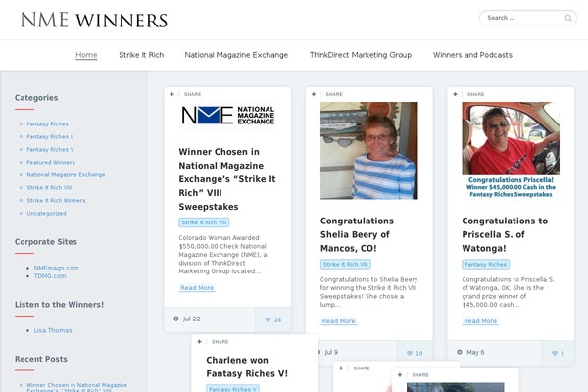
Task: Click the Jul 9 date text
Action: click(331, 352)
